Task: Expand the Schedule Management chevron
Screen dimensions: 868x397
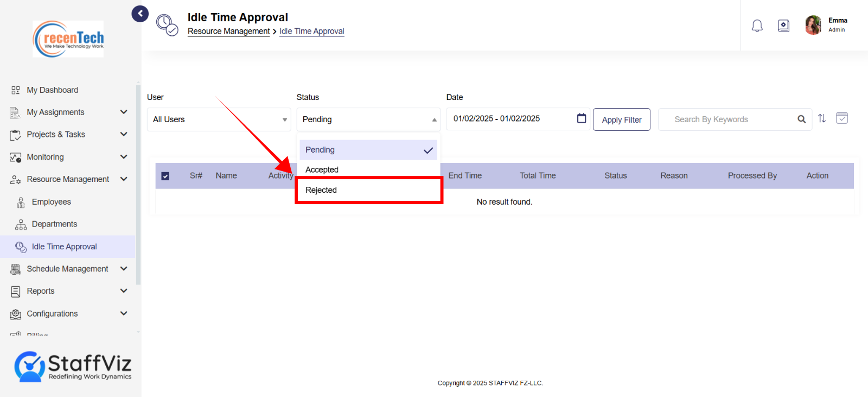Action: click(x=124, y=268)
